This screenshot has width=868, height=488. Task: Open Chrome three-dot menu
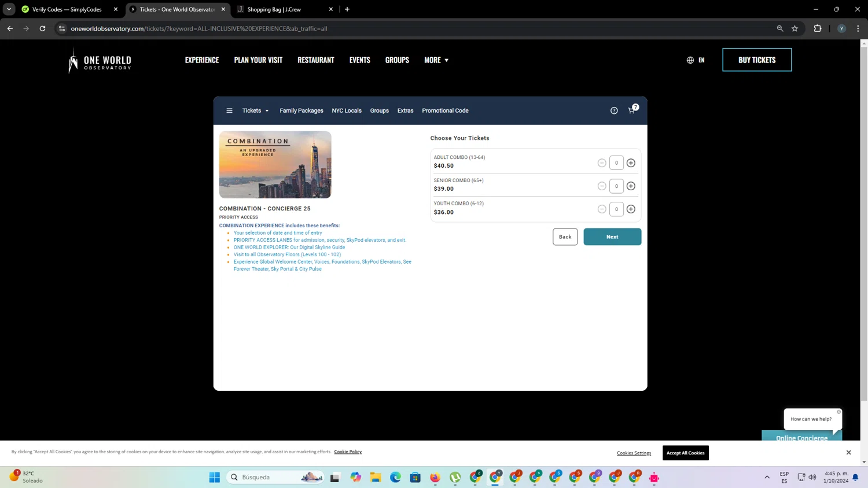point(858,28)
